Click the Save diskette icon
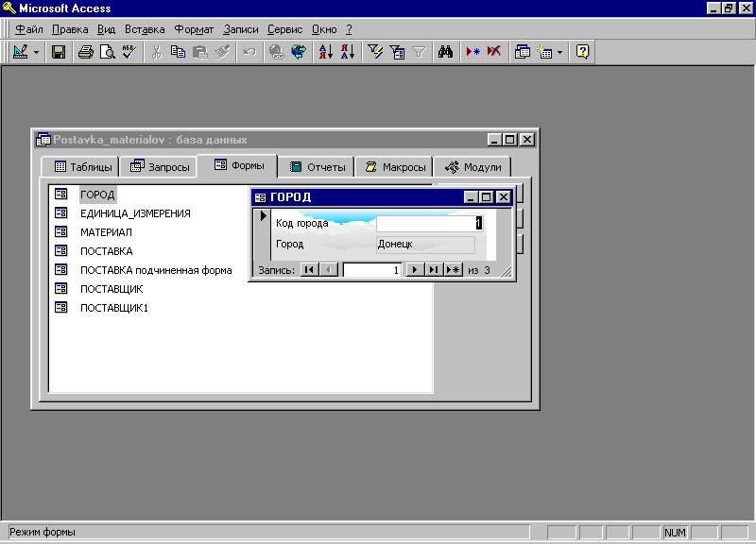The height and width of the screenshot is (544, 756). [59, 52]
